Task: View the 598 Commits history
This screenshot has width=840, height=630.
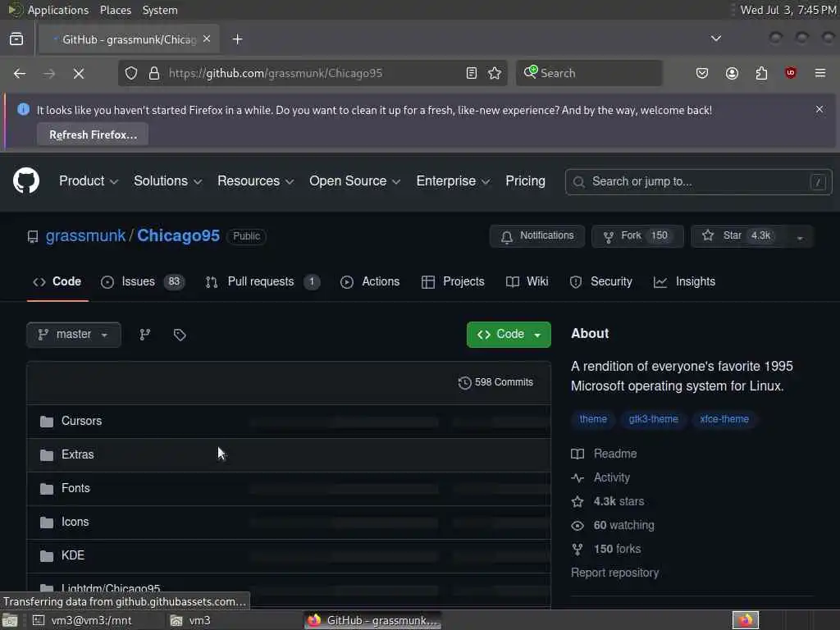Action: click(x=495, y=382)
